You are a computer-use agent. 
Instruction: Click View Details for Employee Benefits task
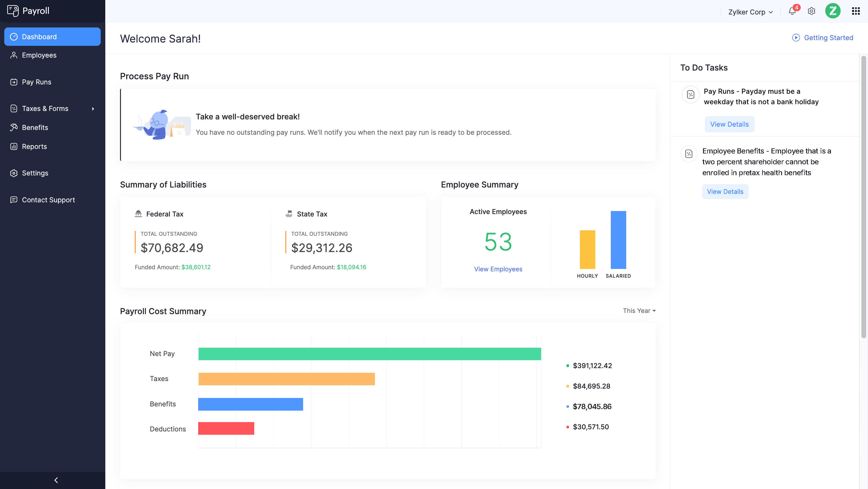(725, 191)
